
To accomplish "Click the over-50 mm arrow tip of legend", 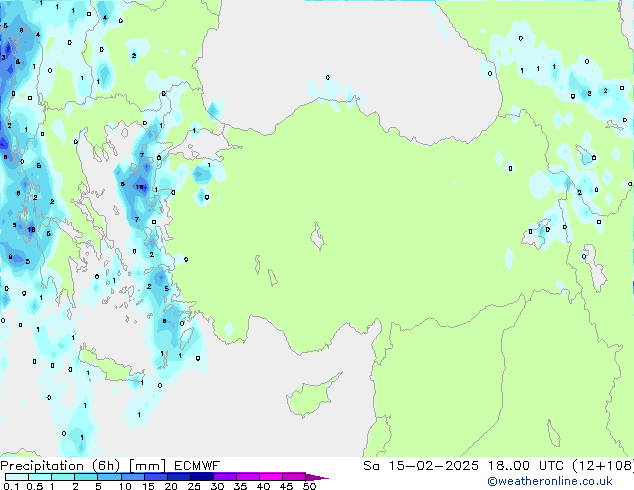I will pos(317,477).
